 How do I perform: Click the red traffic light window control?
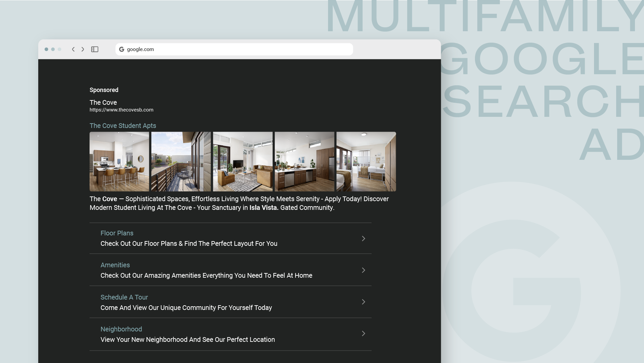tap(47, 49)
